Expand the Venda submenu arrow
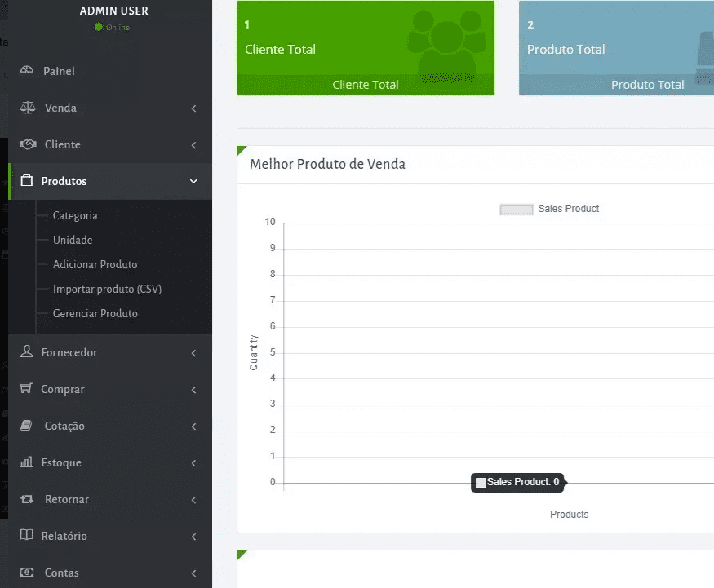This screenshot has height=588, width=714. 193,108
